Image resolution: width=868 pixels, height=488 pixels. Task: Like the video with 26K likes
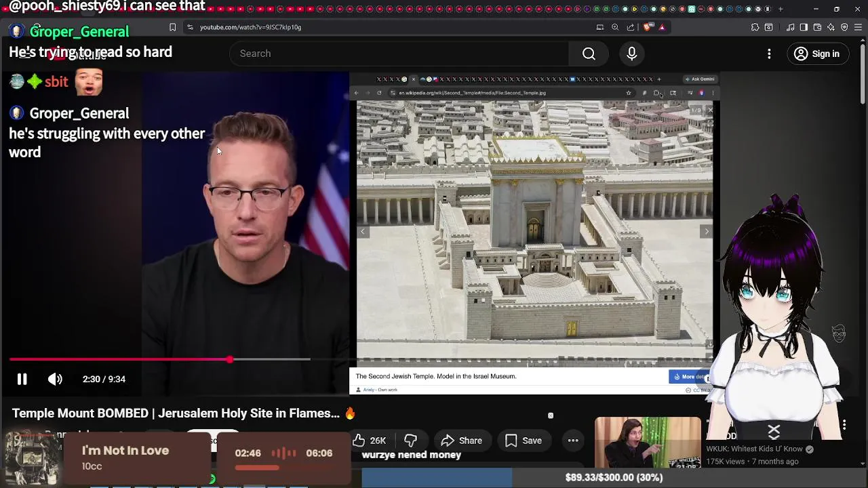(x=370, y=441)
